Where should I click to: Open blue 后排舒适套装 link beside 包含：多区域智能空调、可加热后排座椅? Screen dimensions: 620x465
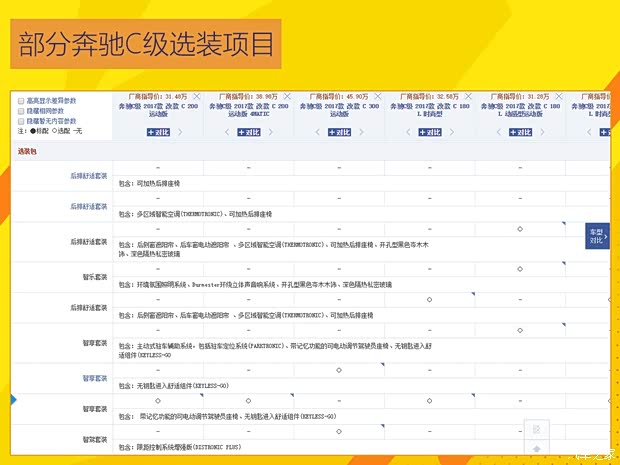(x=89, y=206)
